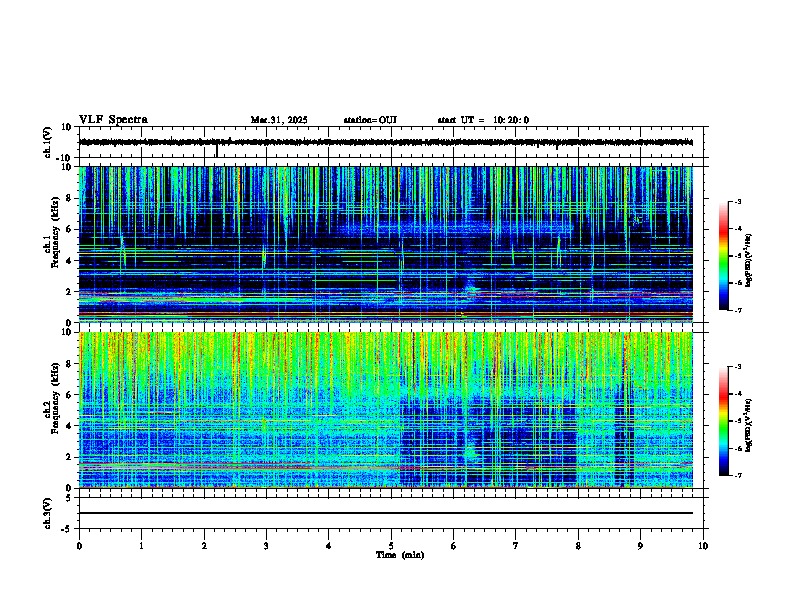Click time axis tick label "1"
The width and height of the screenshot is (792, 612).
point(141,546)
